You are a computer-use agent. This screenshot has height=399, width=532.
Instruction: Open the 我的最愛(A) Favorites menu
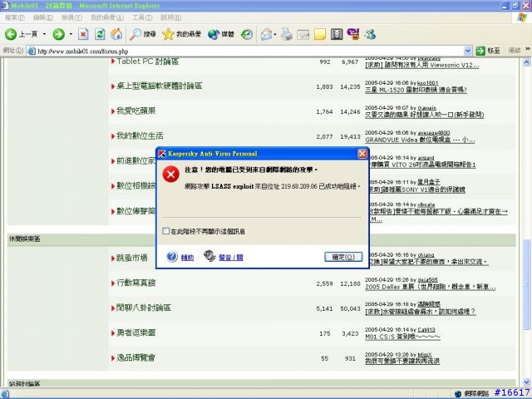(x=107, y=17)
